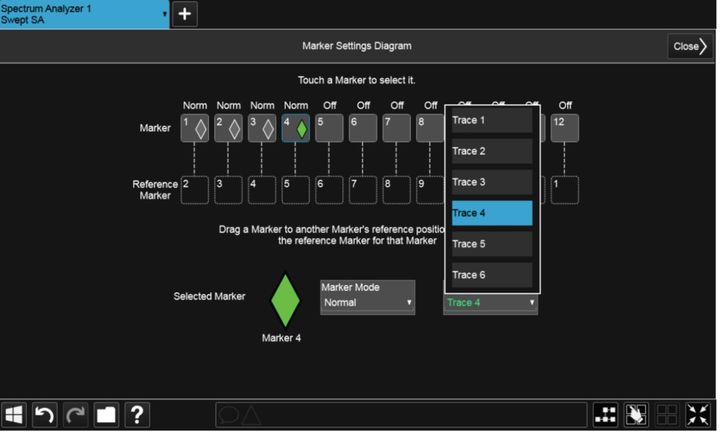Click reference marker slot labeled 2

pos(194,190)
